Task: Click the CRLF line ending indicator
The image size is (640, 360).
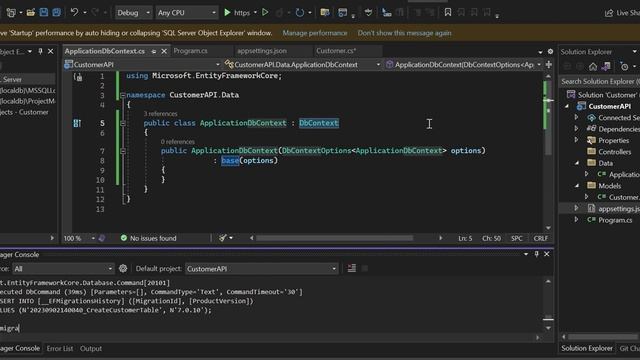Action: coord(540,238)
